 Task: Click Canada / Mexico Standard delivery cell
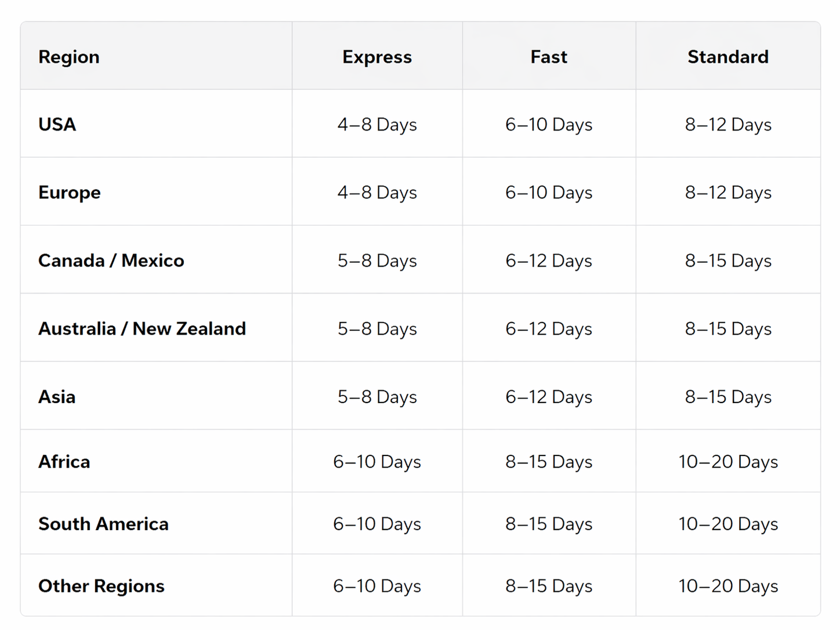(x=728, y=260)
